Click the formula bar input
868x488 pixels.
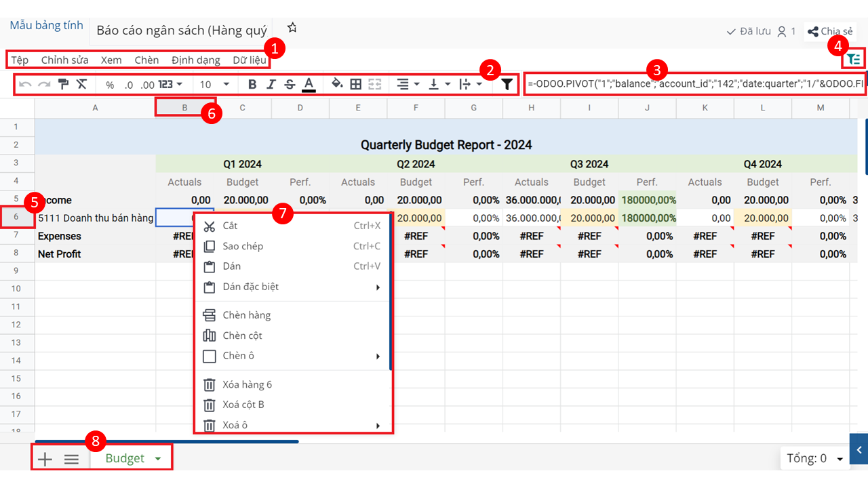pos(695,84)
